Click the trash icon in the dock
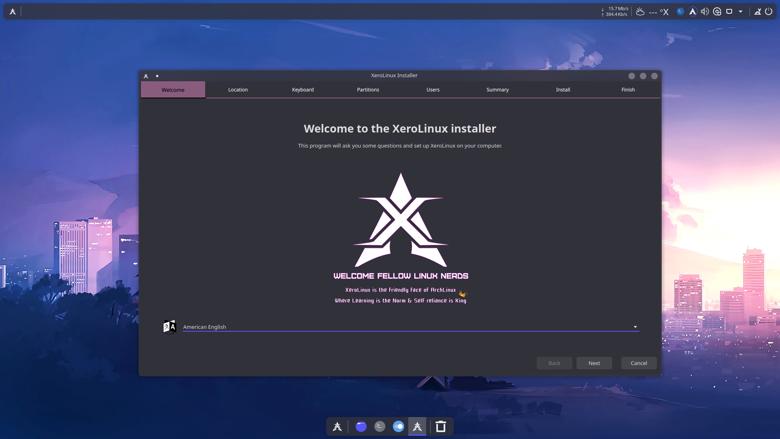 (x=441, y=427)
